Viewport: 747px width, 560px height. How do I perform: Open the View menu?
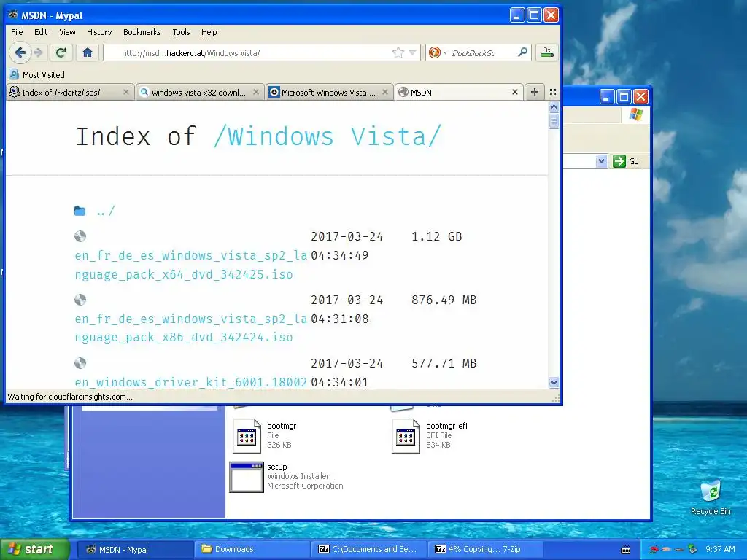tap(67, 32)
